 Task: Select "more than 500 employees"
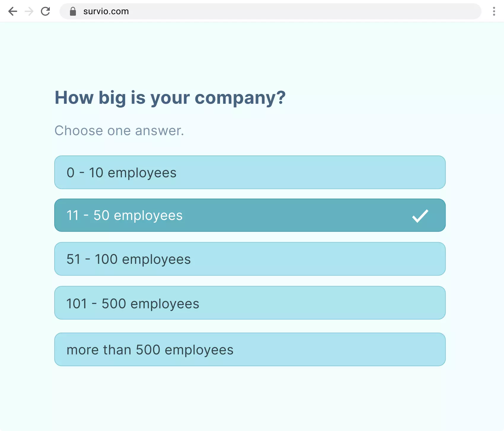[250, 349]
